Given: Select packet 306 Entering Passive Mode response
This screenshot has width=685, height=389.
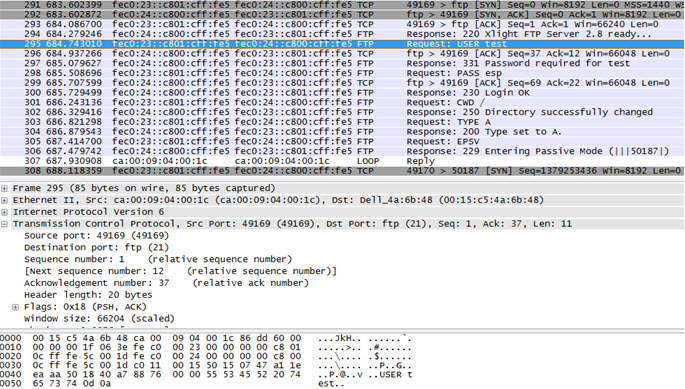Looking at the screenshot, I should point(342,151).
